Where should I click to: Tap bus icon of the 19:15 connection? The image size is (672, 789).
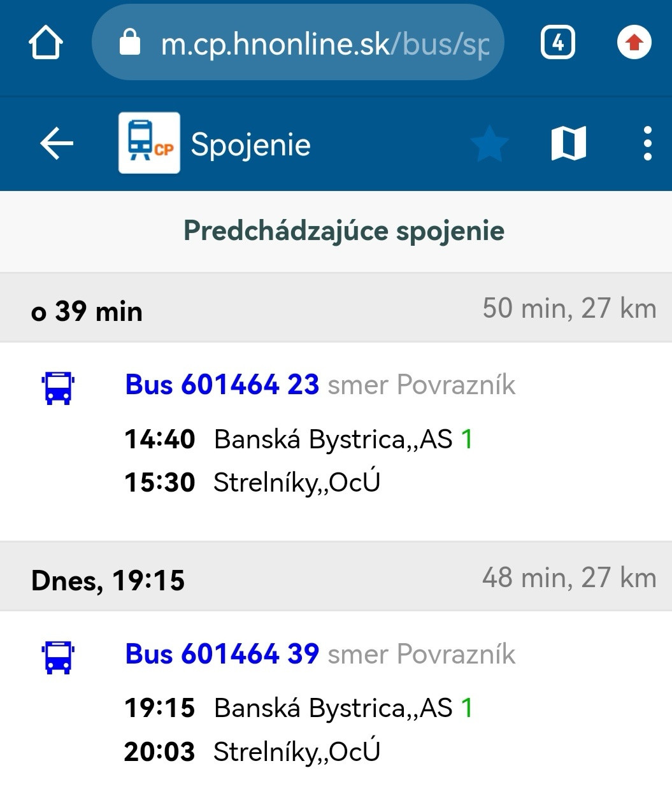pos(58,657)
